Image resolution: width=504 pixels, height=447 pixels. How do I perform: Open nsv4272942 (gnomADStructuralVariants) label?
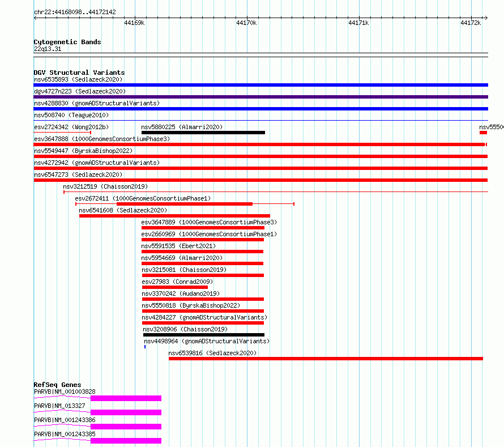[x=97, y=163]
